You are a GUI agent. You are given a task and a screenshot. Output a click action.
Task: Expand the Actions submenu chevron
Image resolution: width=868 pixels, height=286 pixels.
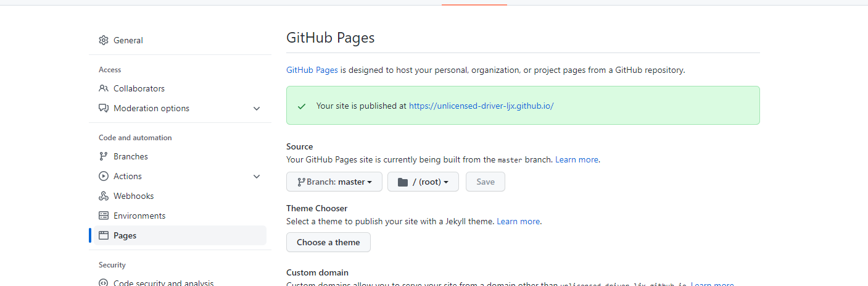point(257,176)
